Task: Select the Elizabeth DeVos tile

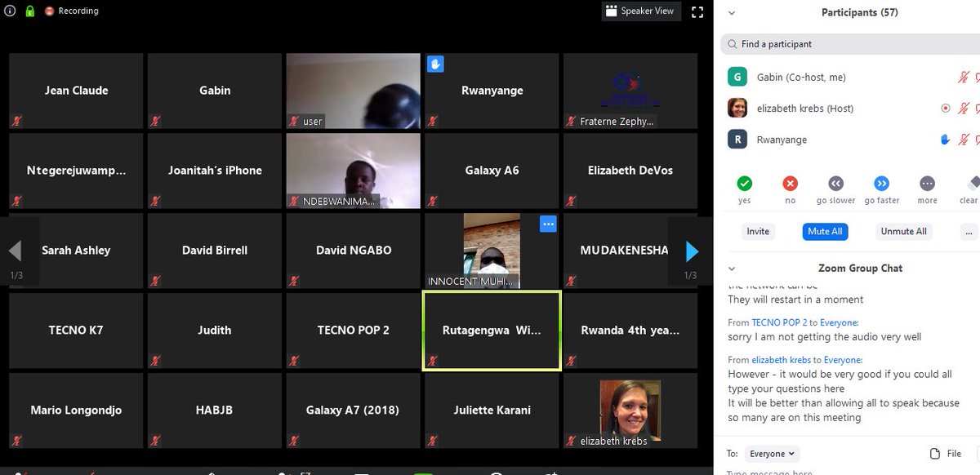Action: pos(630,171)
